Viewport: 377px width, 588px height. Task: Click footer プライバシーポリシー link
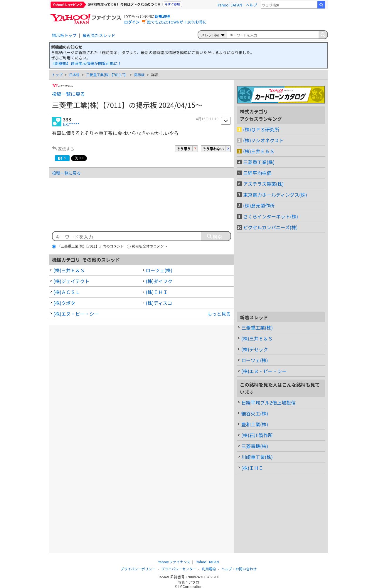(x=138, y=569)
